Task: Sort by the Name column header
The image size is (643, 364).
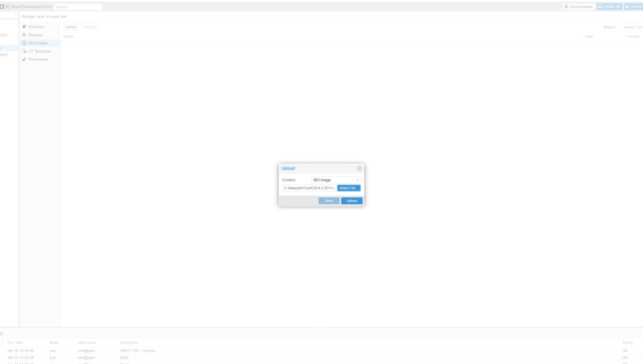Action: coord(321,36)
